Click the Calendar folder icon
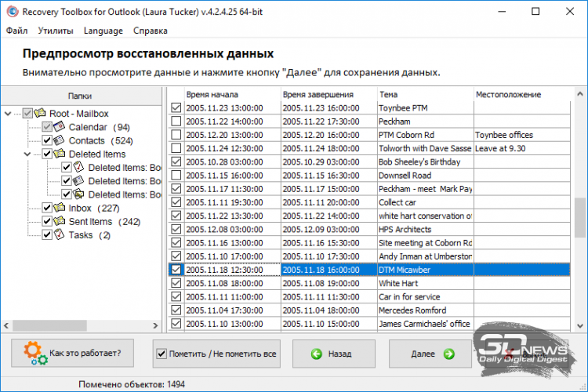The width and height of the screenshot is (588, 392). [x=59, y=127]
